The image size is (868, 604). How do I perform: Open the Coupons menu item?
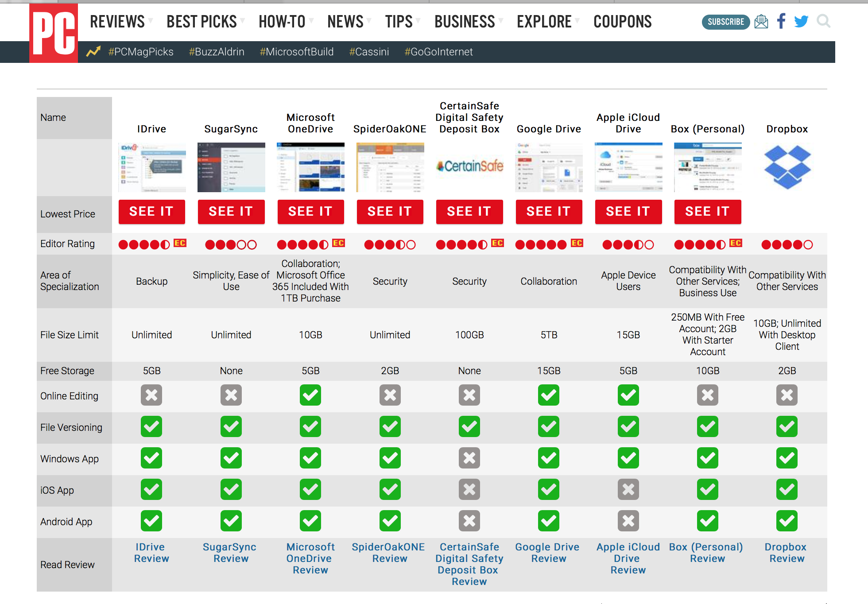click(623, 21)
